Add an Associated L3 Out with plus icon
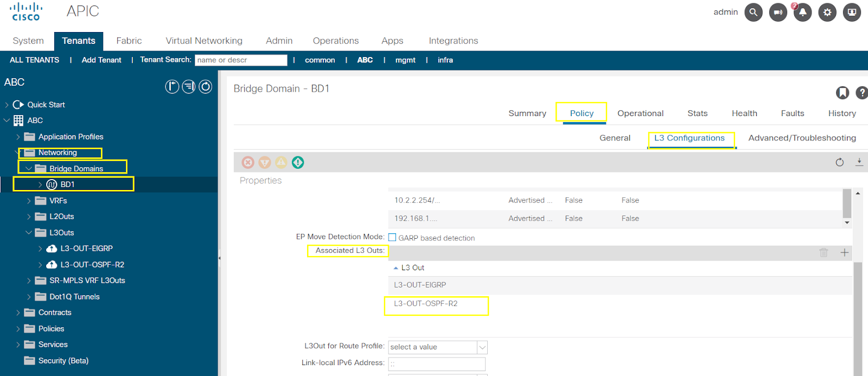The image size is (868, 376). pyautogui.click(x=844, y=252)
